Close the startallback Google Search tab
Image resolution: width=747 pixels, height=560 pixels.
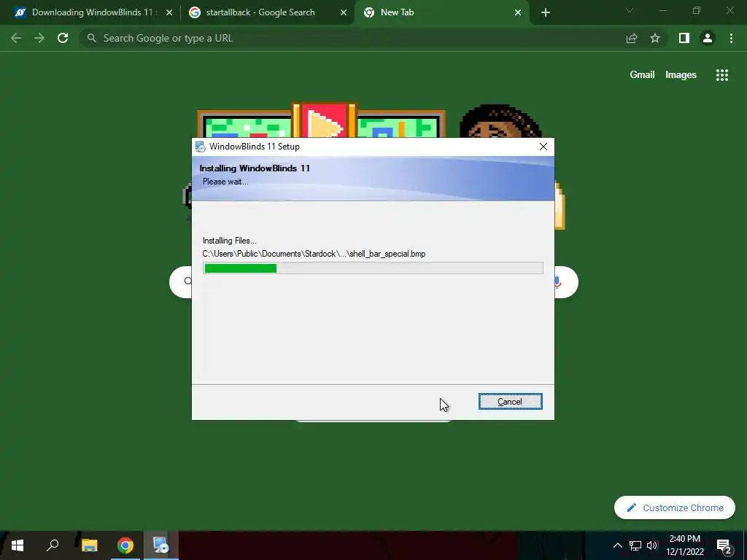coord(344,13)
